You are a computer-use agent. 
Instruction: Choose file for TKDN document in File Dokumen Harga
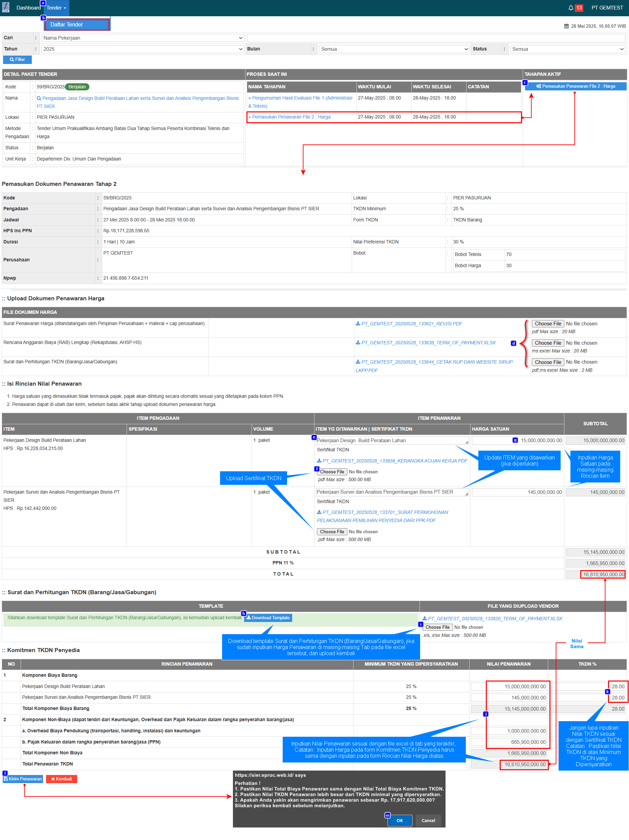[x=548, y=362]
